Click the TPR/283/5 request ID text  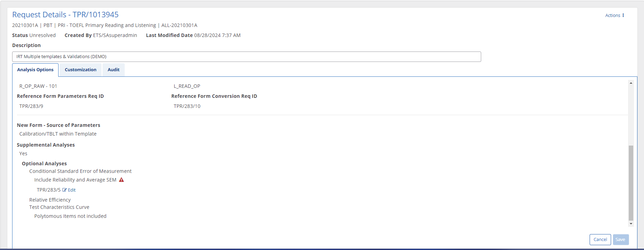(48, 190)
